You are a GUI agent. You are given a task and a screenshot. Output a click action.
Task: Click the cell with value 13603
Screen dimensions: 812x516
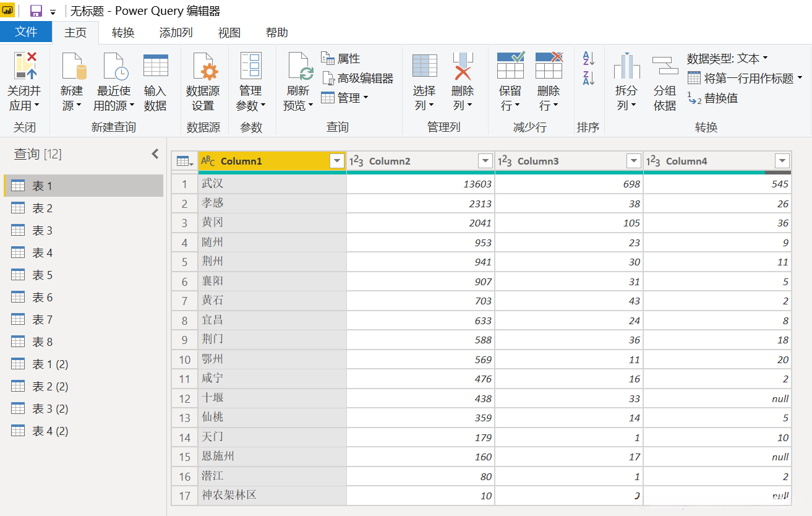click(x=421, y=184)
